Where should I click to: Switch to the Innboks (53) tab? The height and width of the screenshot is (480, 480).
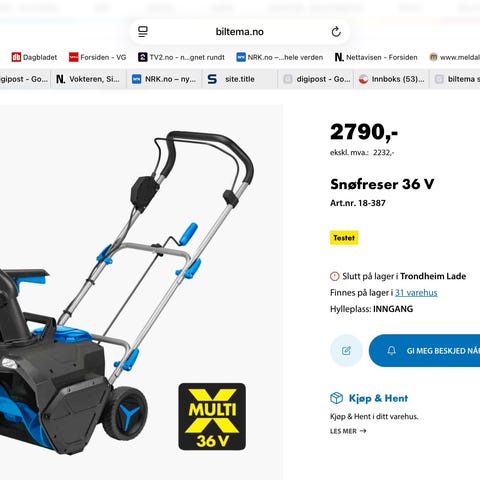tap(391, 79)
